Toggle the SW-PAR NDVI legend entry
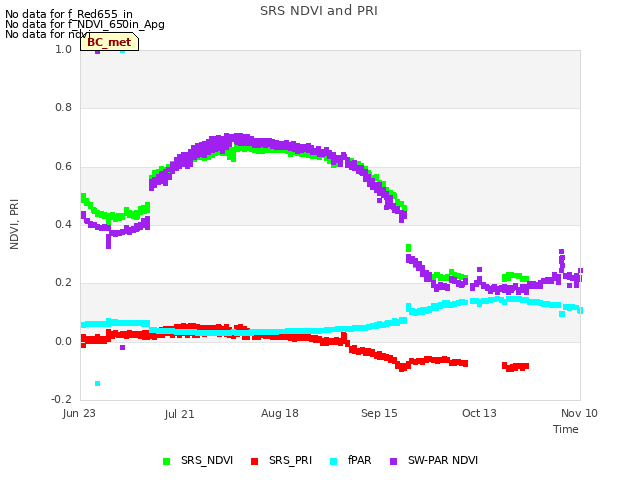 [x=434, y=461]
